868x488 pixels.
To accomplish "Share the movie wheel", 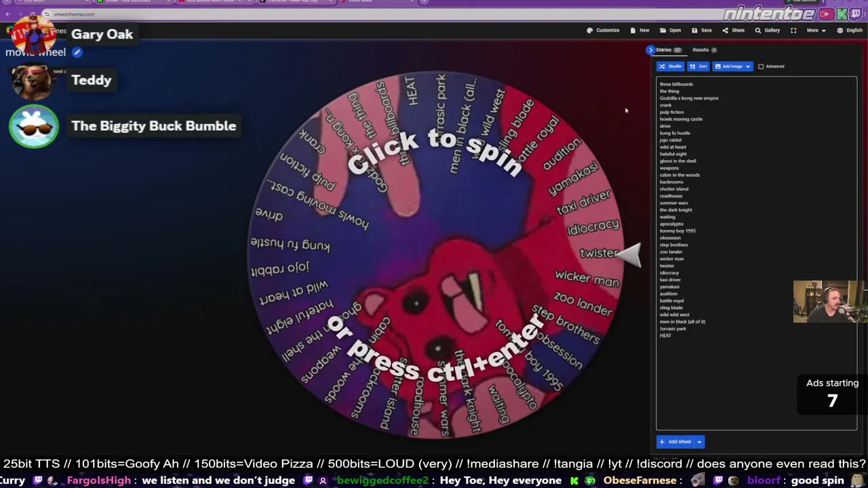I will pos(733,30).
